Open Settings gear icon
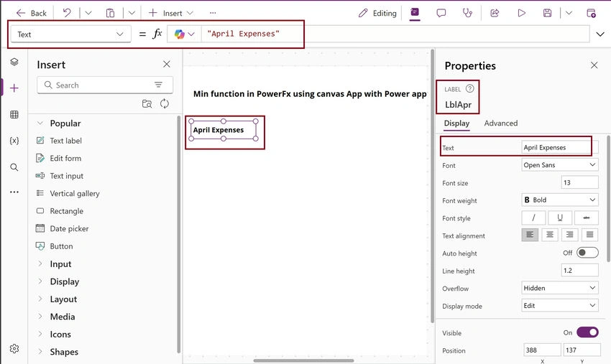Viewport: 611px width, 364px height. click(x=14, y=349)
